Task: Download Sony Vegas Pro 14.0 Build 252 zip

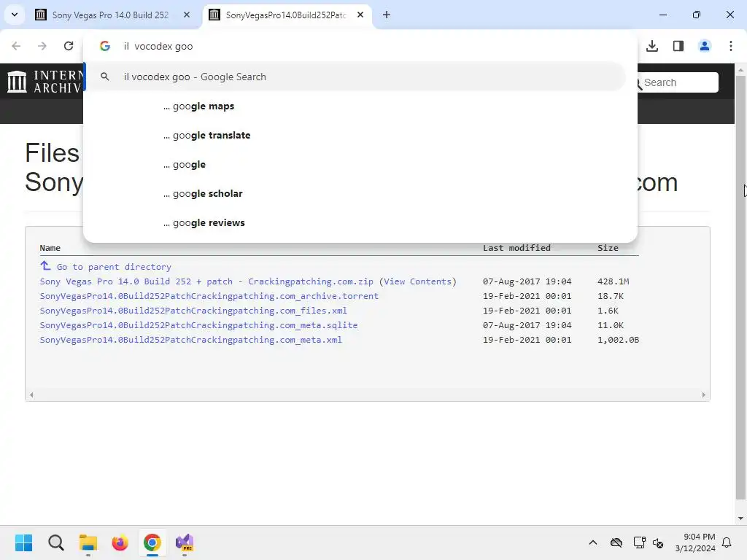Action: 206,281
